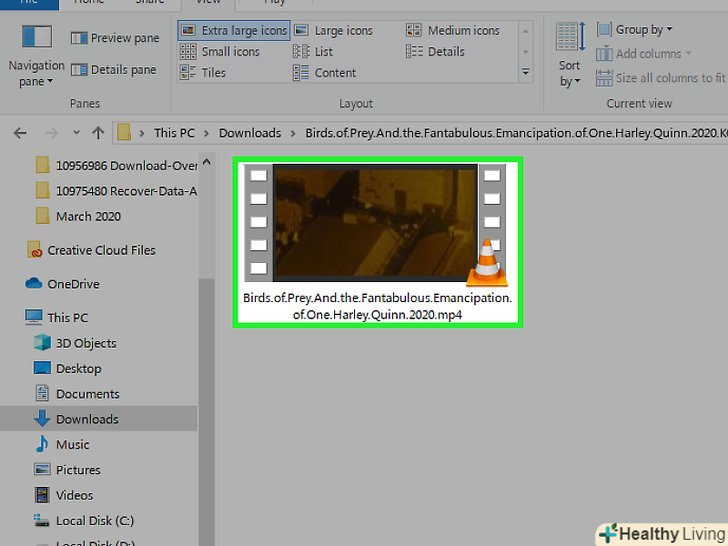Select Details layout view

click(435, 52)
